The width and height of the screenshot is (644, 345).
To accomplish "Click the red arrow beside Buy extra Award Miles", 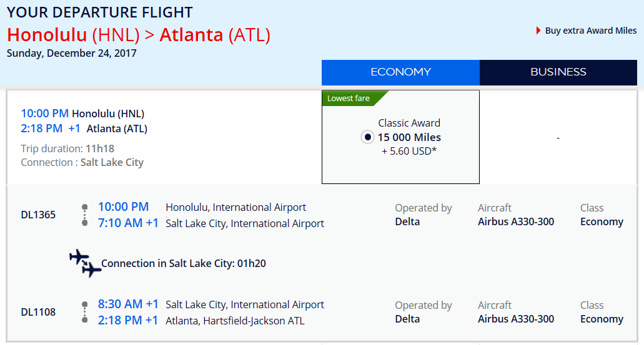I will pos(538,31).
